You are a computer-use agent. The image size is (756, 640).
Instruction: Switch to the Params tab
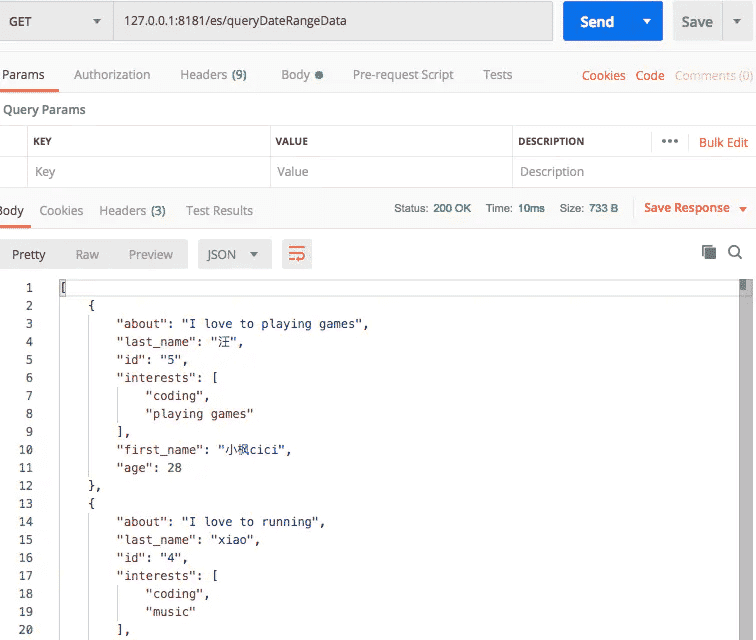(23, 75)
